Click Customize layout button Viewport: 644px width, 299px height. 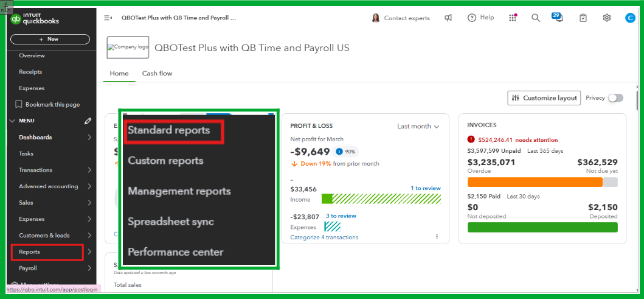544,98
